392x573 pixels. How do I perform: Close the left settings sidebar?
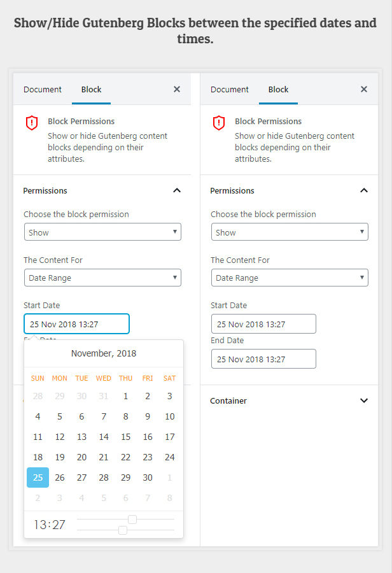(177, 89)
